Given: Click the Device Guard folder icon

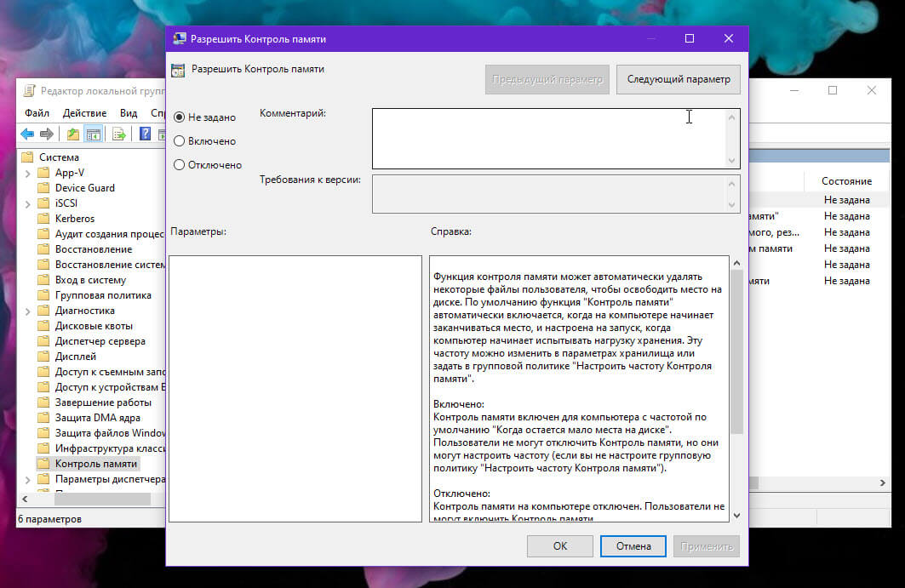Looking at the screenshot, I should 43,187.
